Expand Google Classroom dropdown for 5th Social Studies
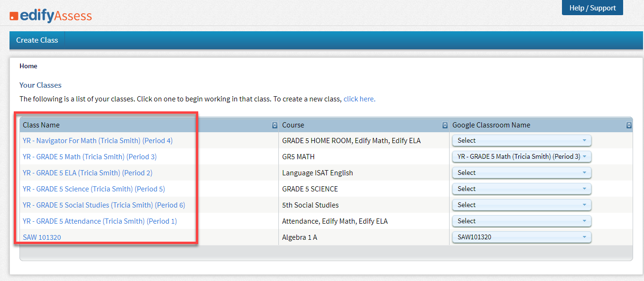 (x=522, y=205)
